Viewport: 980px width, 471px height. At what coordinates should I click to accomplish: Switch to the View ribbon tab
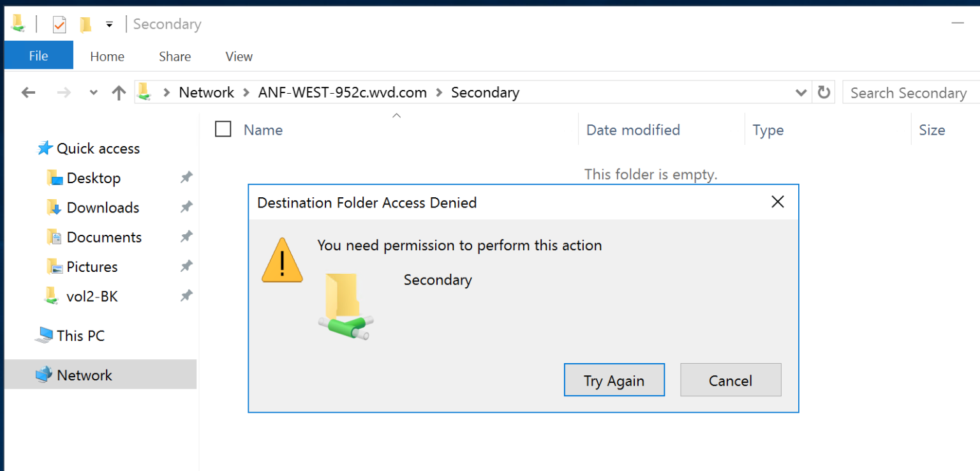tap(238, 56)
